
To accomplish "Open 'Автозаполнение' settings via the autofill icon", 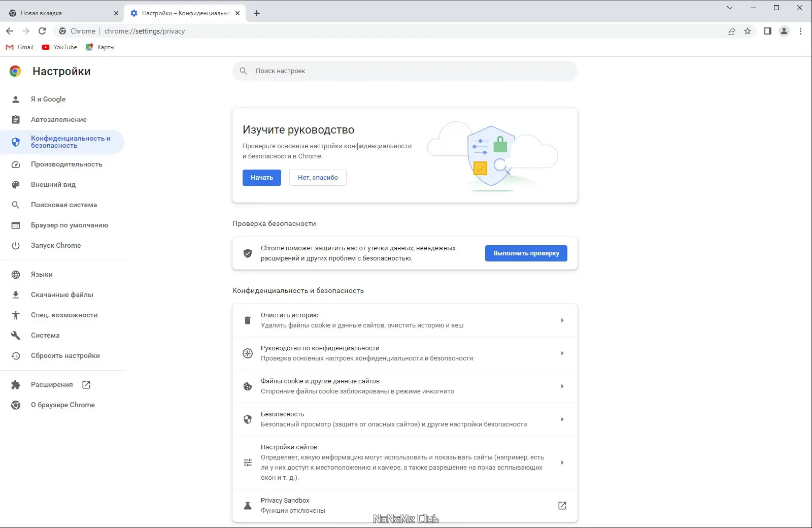I will (x=16, y=119).
